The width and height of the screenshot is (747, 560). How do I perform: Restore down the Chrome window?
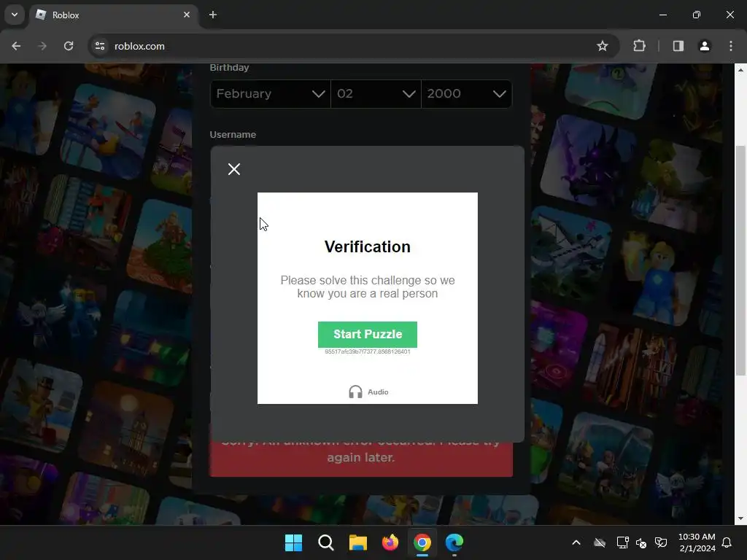click(696, 15)
